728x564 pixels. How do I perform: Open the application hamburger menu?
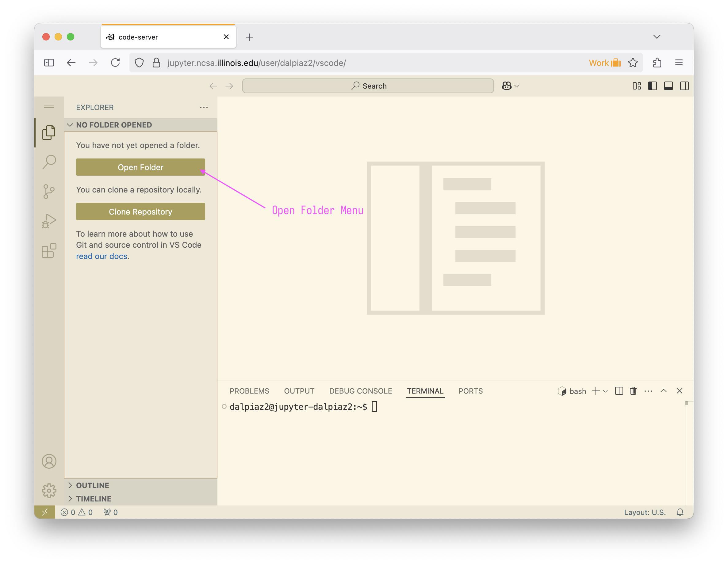(x=49, y=108)
